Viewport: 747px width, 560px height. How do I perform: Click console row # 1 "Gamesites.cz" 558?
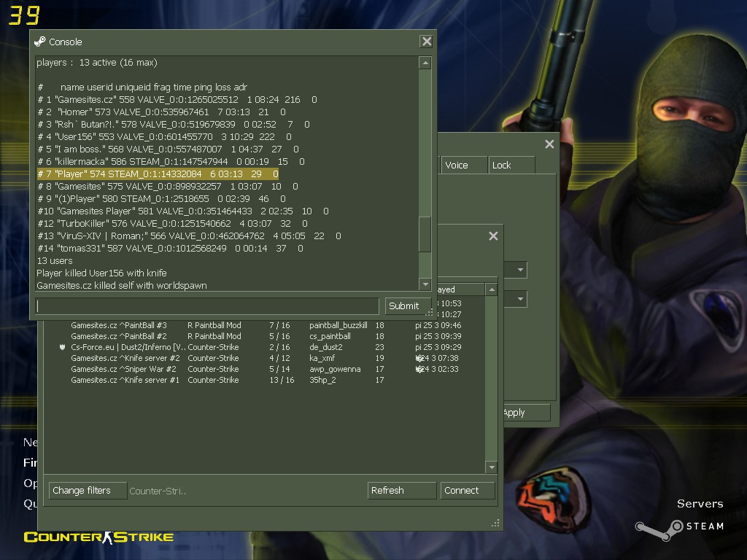point(177,99)
